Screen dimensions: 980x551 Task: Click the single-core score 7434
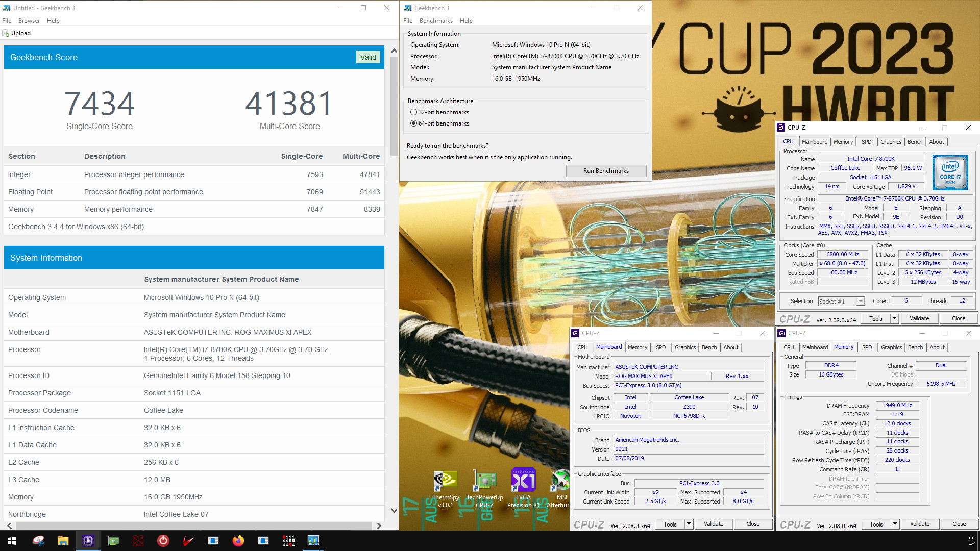tap(100, 104)
